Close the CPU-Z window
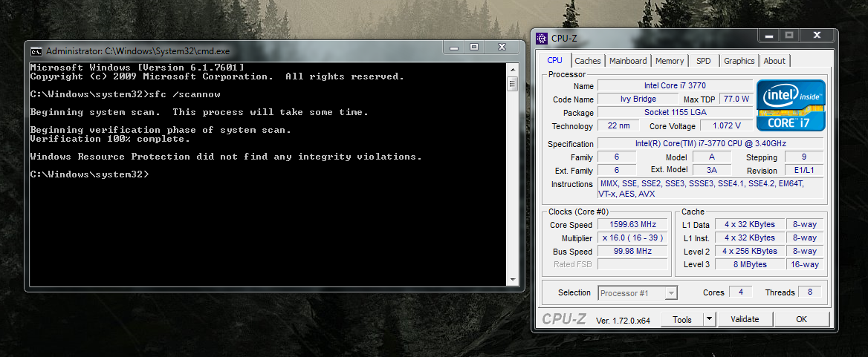The width and height of the screenshot is (868, 357). pyautogui.click(x=817, y=36)
